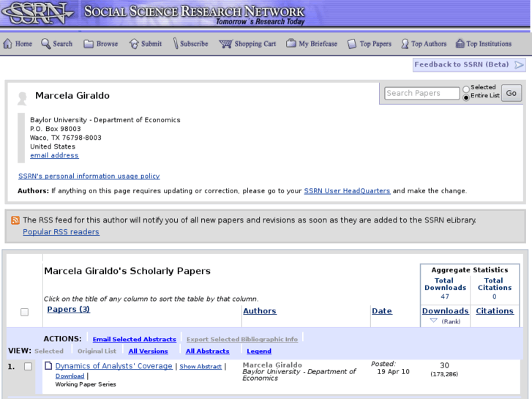Click the SSRN logo in header
The width and height of the screenshot is (532, 399).
pos(37,13)
